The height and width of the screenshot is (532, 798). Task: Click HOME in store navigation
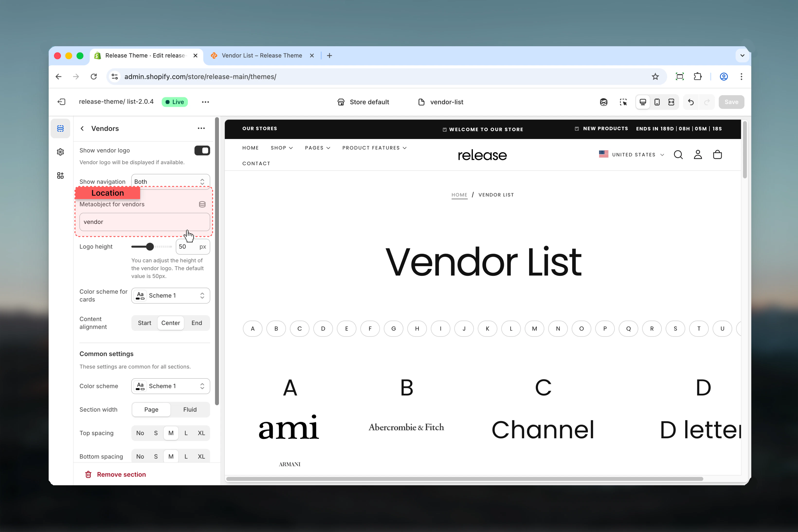pyautogui.click(x=251, y=148)
